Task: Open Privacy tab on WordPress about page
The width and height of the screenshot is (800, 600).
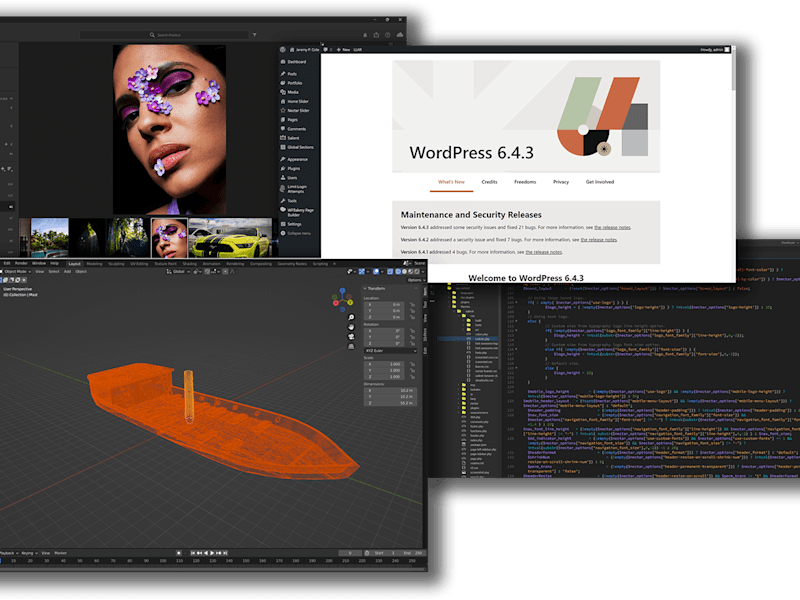Action: pos(561,182)
